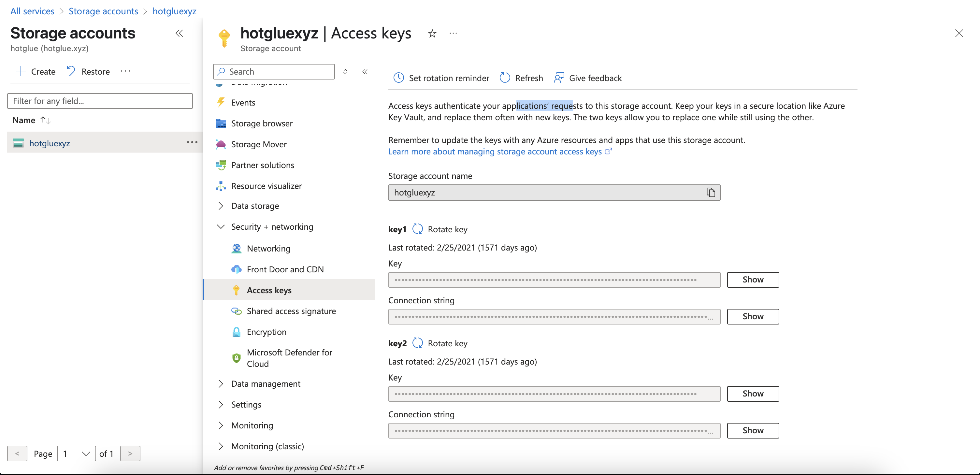Expand the Data storage section
Screen dimensions: 980x475
tap(221, 206)
